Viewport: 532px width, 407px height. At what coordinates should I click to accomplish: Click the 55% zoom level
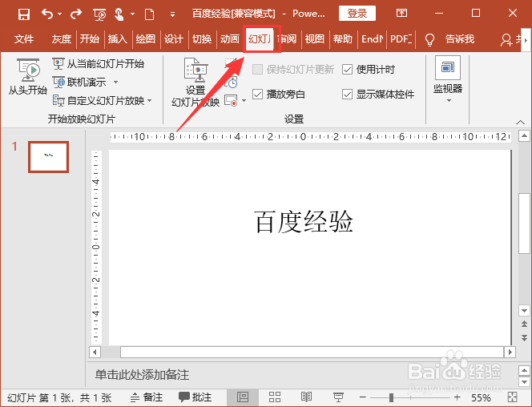click(x=481, y=397)
